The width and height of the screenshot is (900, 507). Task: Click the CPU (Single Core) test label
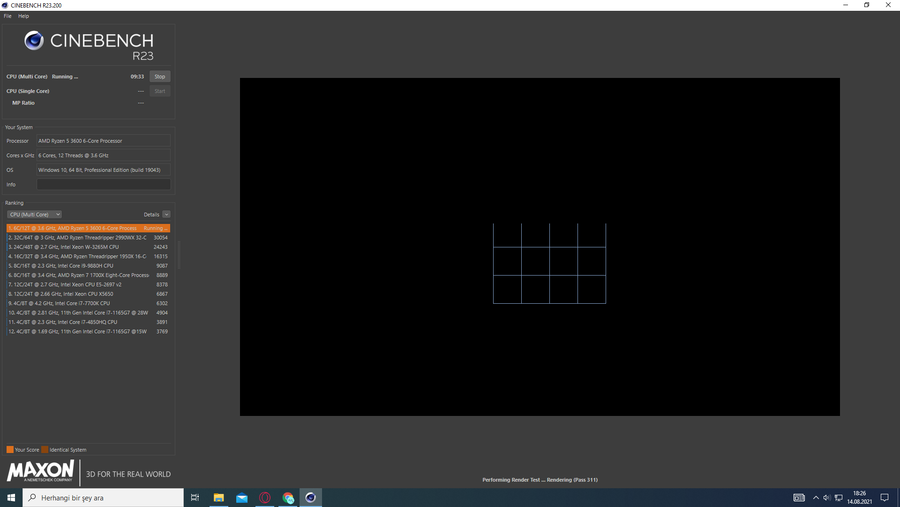28,91
